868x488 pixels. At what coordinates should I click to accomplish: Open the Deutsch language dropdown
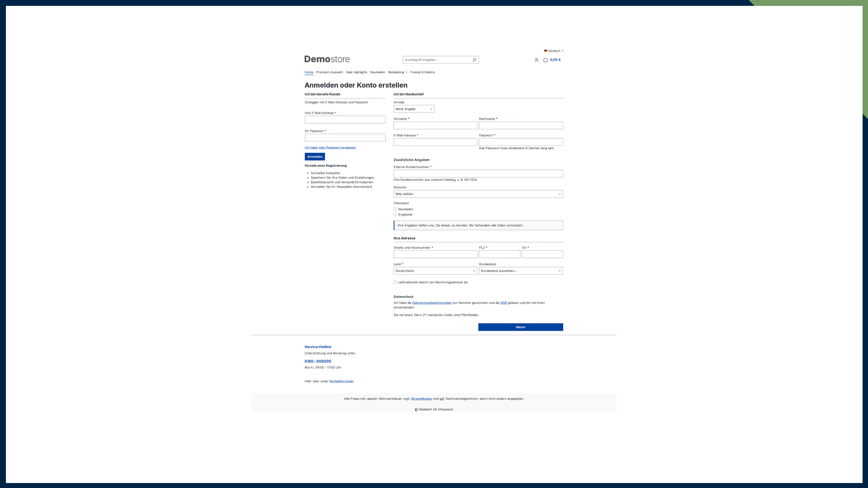click(x=554, y=51)
